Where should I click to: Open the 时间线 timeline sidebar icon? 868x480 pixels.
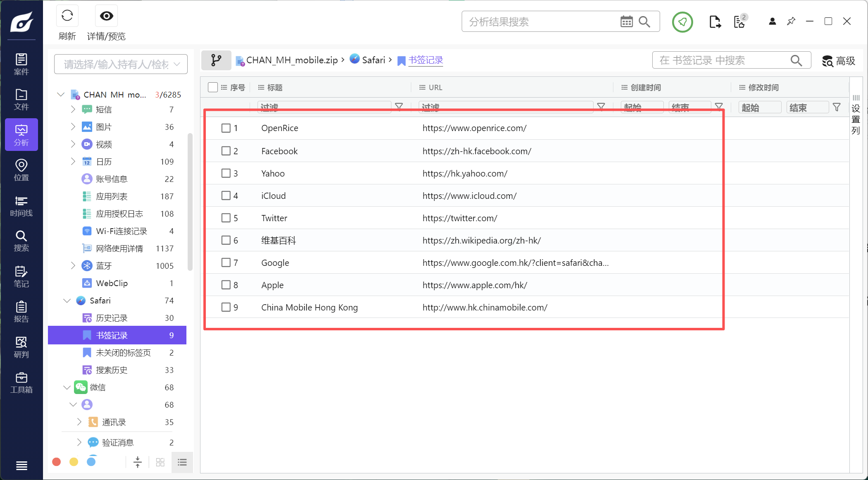[21, 205]
